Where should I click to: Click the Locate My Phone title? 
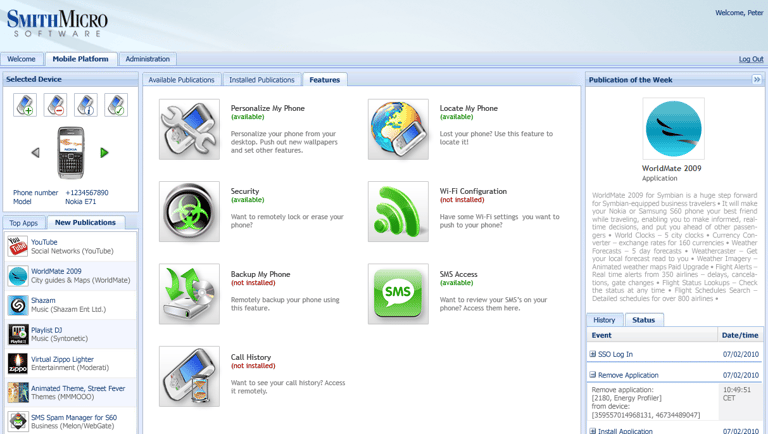click(x=469, y=108)
